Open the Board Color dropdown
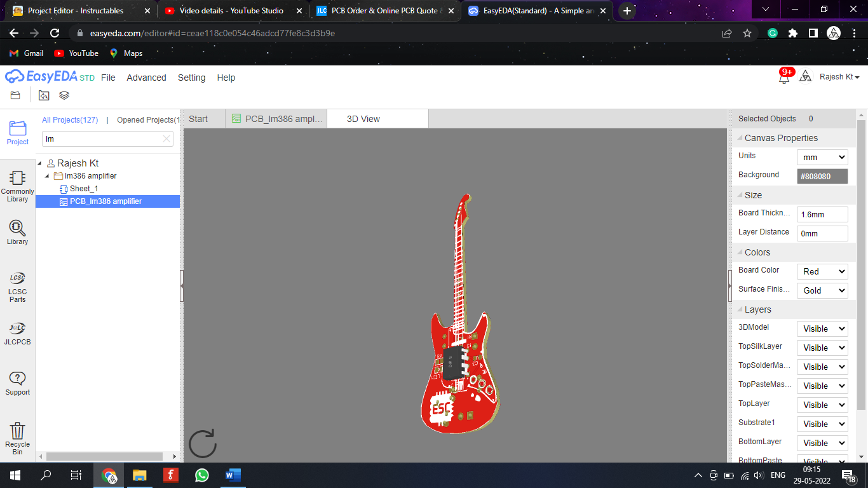Viewport: 868px width, 488px height. 822,271
